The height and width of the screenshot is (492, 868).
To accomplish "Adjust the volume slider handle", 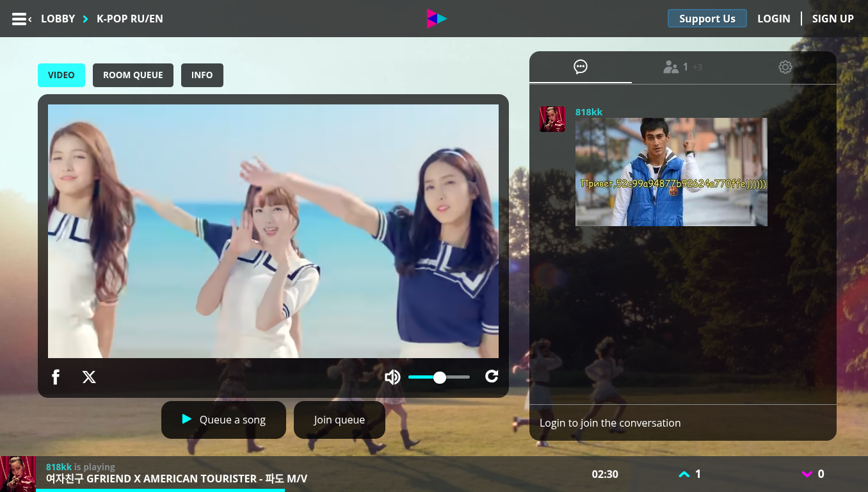I will pos(440,377).
